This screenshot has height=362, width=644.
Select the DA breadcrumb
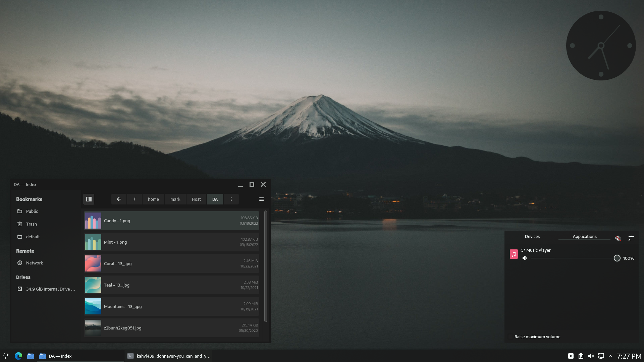pyautogui.click(x=215, y=199)
